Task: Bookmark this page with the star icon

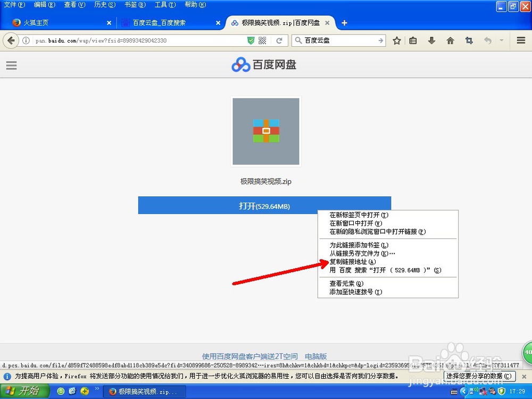Action: [397, 40]
